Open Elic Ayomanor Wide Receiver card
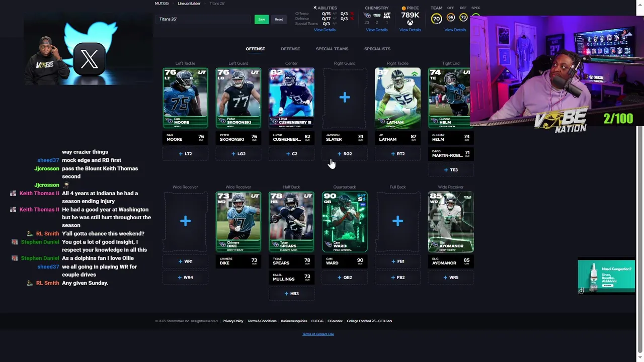Viewport: 644px width, 362px height. tap(451, 221)
